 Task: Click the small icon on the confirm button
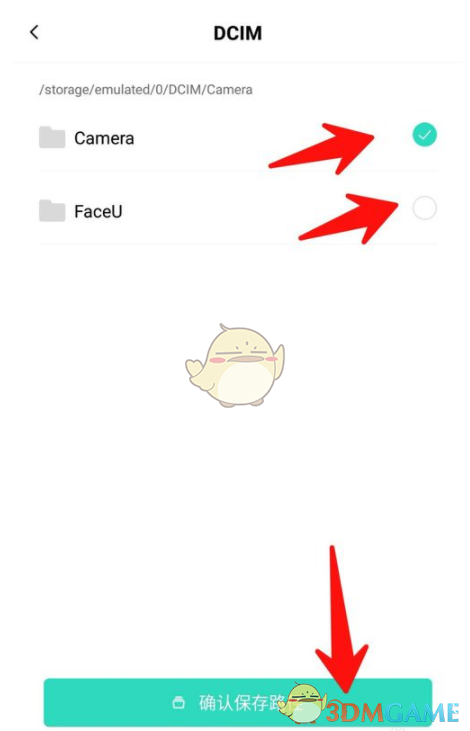tap(179, 702)
